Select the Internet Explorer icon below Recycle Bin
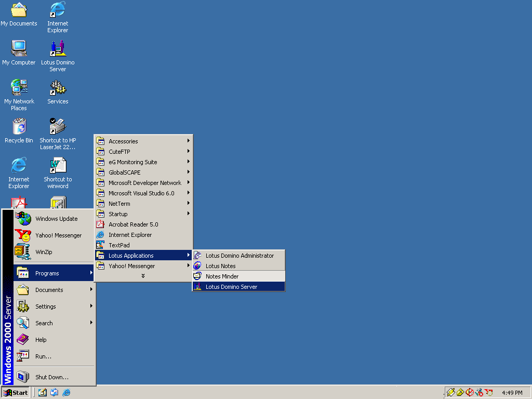 click(x=19, y=173)
